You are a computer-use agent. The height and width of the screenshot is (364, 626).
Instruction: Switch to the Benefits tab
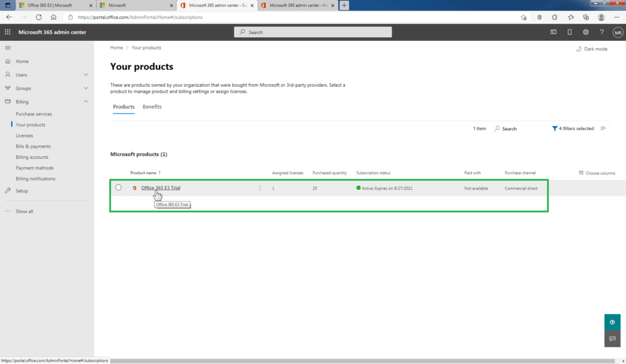coord(152,106)
